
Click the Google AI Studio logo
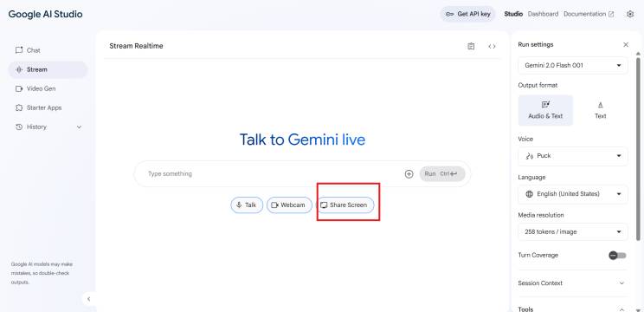point(45,14)
